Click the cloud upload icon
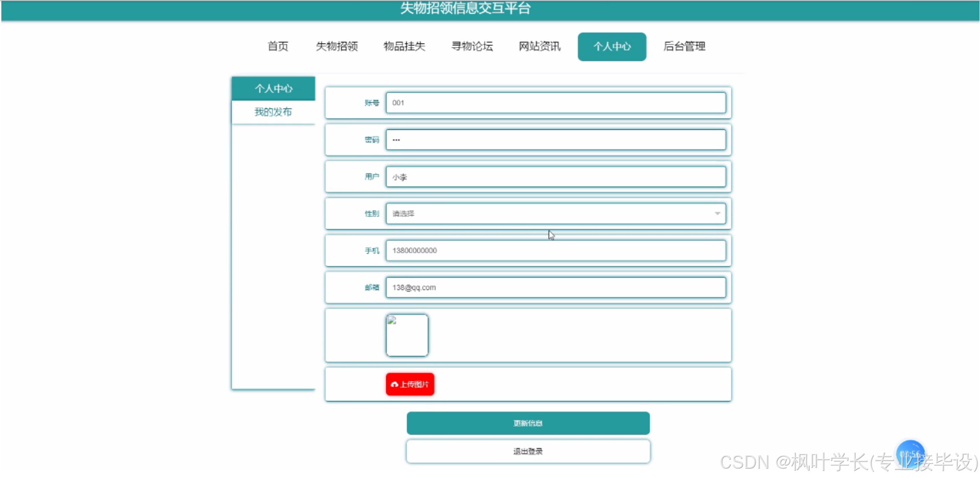Screen dimensions: 980x478 pyautogui.click(x=394, y=384)
